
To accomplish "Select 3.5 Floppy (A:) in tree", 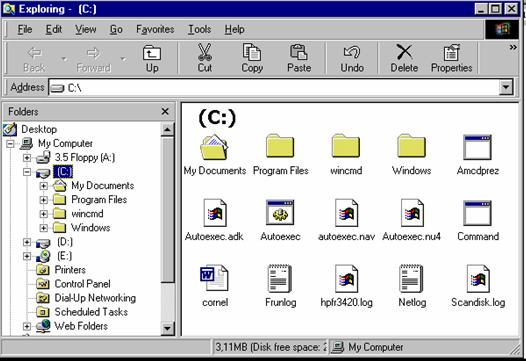I will 85,157.
